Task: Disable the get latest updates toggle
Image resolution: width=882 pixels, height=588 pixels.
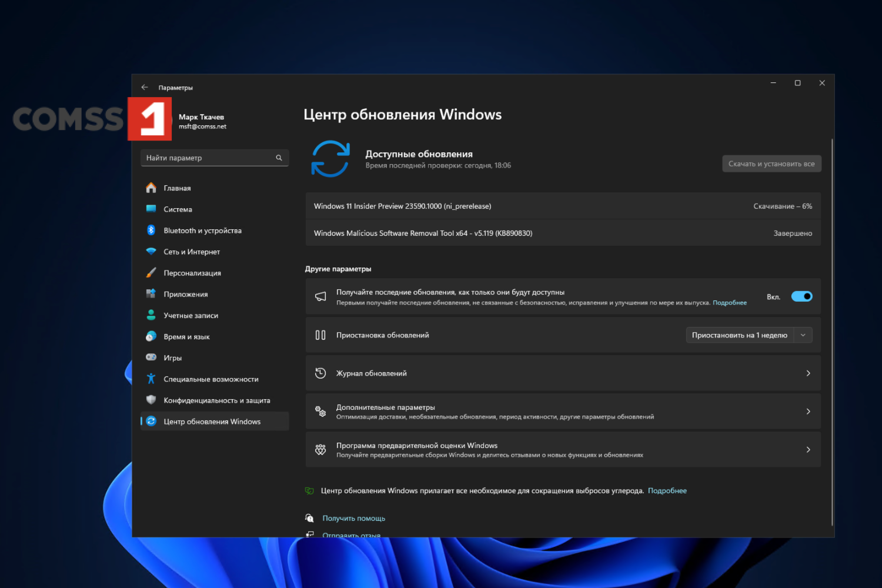Action: [801, 296]
